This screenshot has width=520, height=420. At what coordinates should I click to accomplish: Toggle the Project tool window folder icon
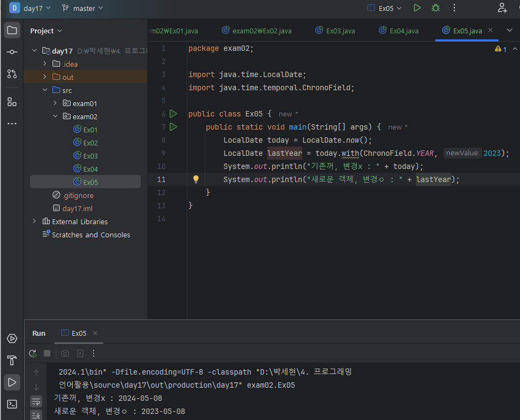click(x=12, y=30)
